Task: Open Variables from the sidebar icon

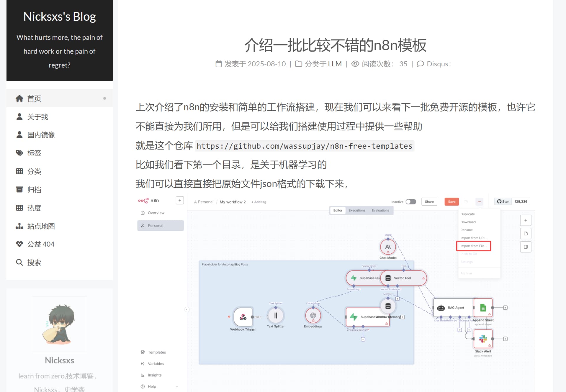Action: (143, 363)
